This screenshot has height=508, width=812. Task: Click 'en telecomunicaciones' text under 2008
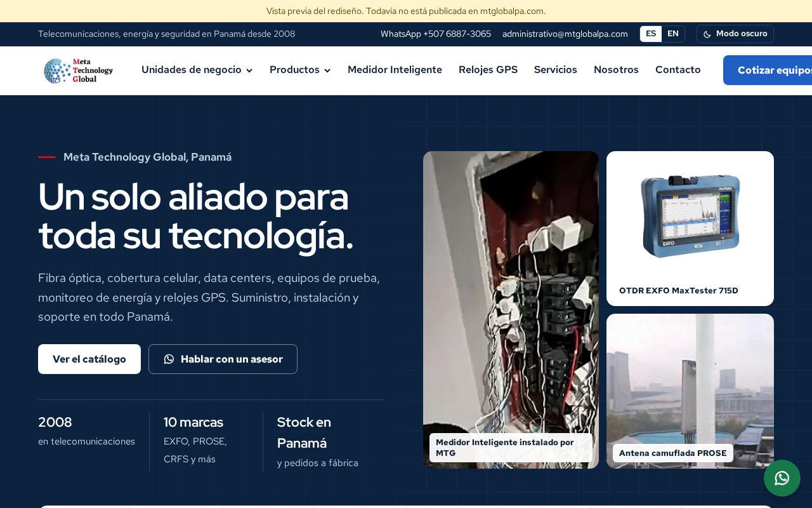[86, 441]
